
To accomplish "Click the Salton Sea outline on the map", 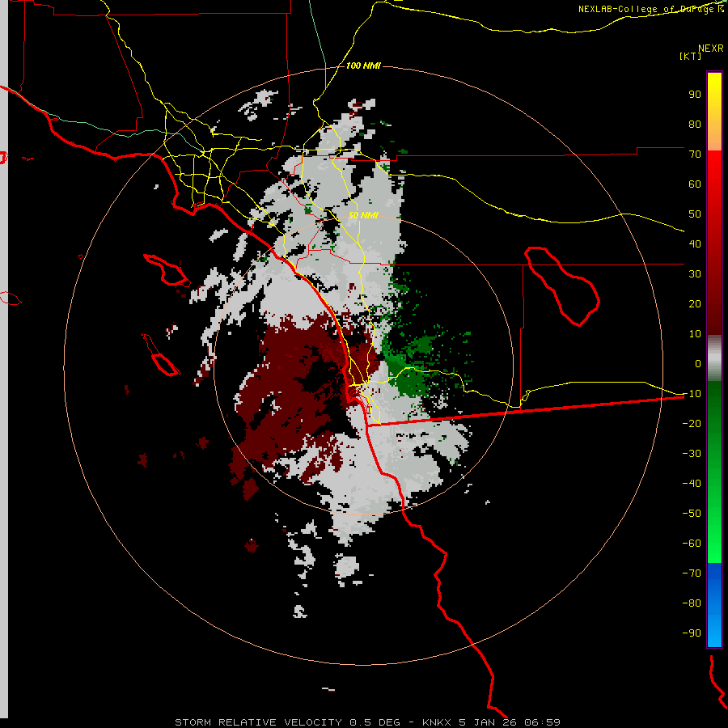I will tap(562, 286).
